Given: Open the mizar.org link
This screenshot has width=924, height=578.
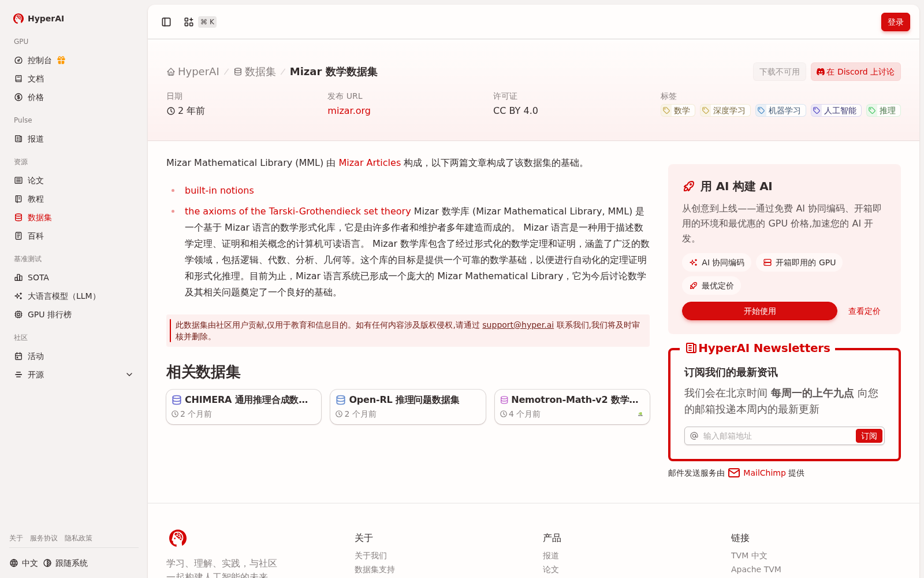Looking at the screenshot, I should coord(349,110).
